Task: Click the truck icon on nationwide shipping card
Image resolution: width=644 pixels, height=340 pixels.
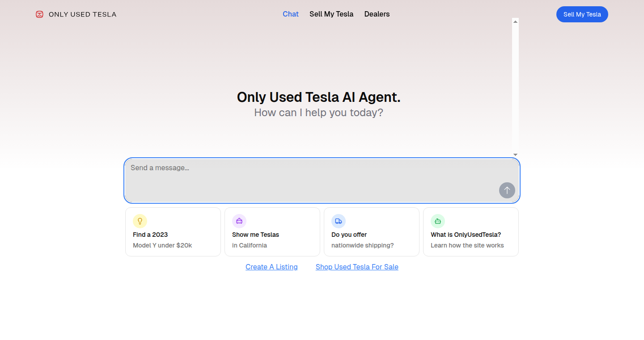Action: 339,221
